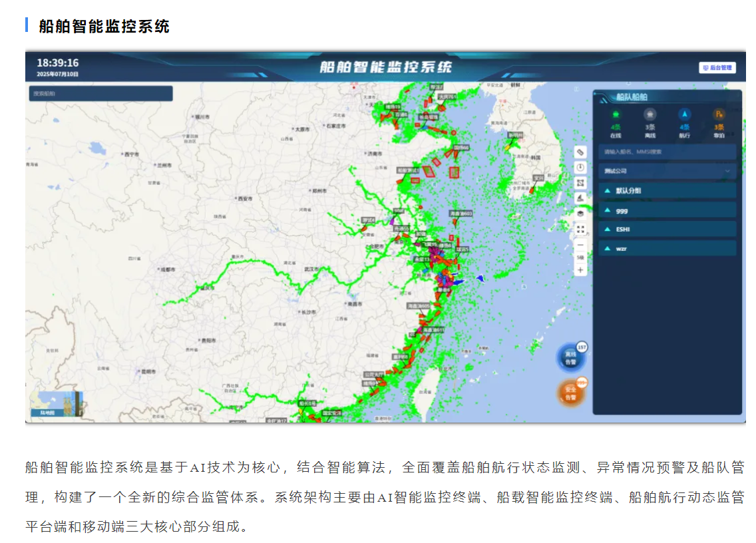Click the dashboard title 船舶智能监控系统 in banner
Viewport: 756px width, 543px height.
pyautogui.click(x=386, y=67)
